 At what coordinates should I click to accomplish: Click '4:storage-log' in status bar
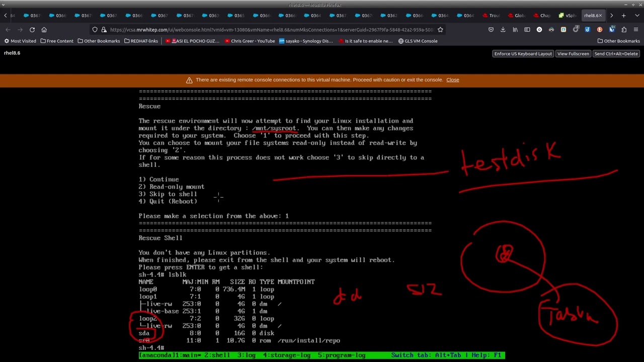[x=286, y=355]
